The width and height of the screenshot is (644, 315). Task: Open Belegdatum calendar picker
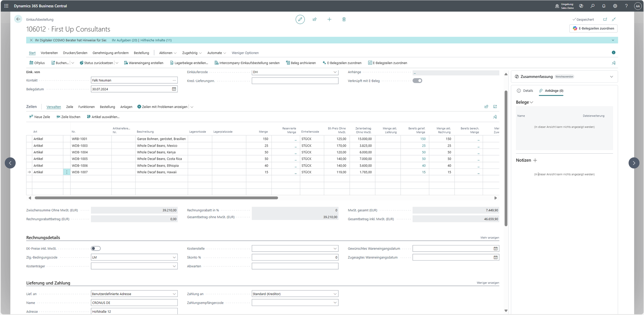(x=174, y=89)
